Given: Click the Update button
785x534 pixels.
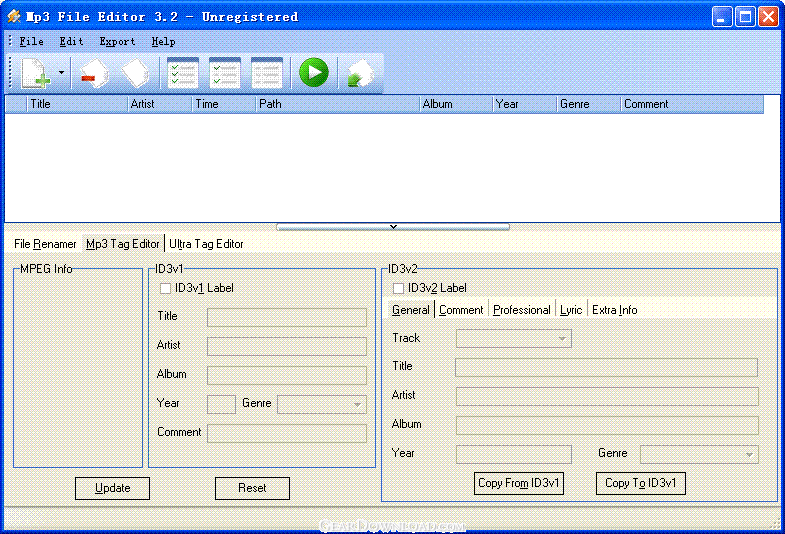Looking at the screenshot, I should click(x=112, y=488).
